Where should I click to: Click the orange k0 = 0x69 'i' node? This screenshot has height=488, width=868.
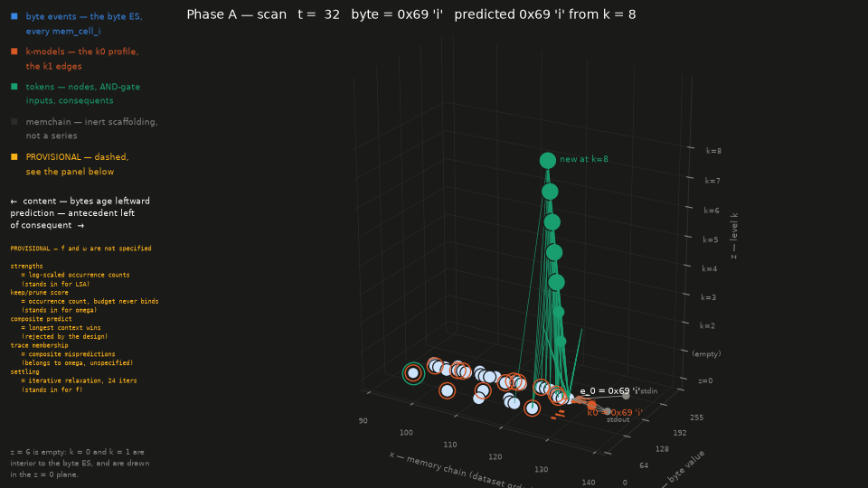(591, 406)
